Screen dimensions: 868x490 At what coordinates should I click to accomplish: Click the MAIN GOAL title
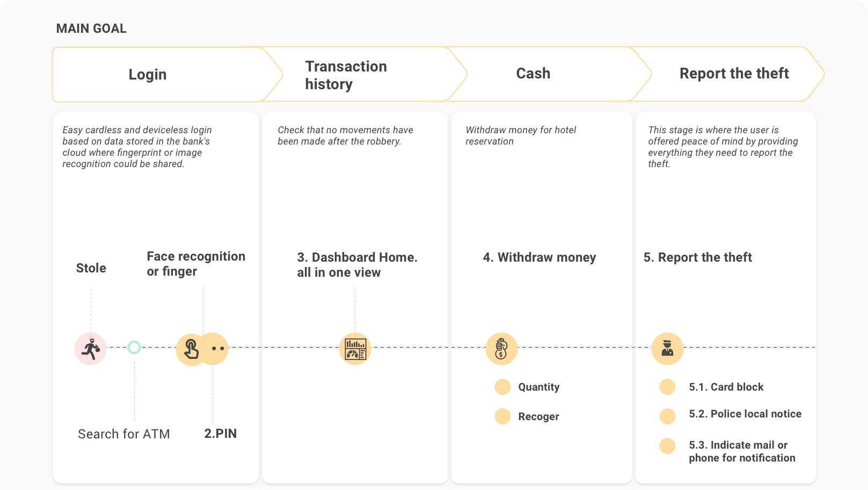[x=91, y=28]
